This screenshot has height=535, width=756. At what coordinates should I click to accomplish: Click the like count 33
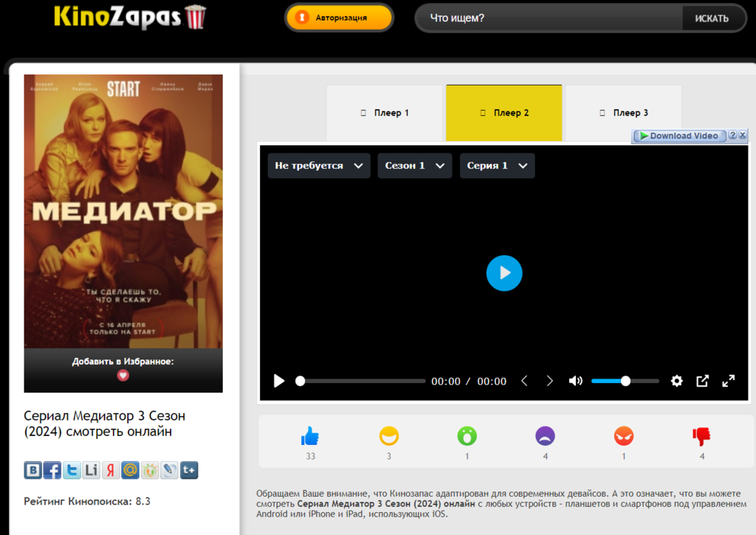pyautogui.click(x=310, y=456)
